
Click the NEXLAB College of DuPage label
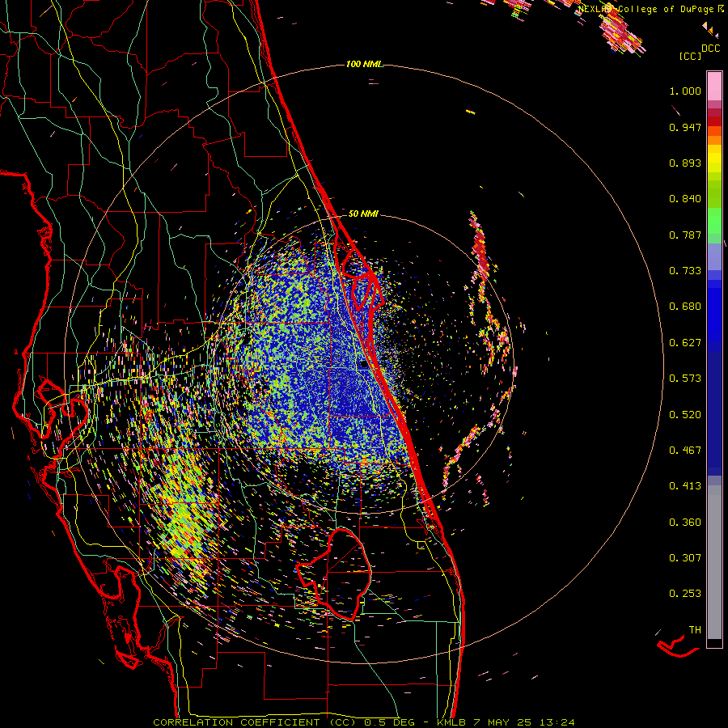coord(647,9)
